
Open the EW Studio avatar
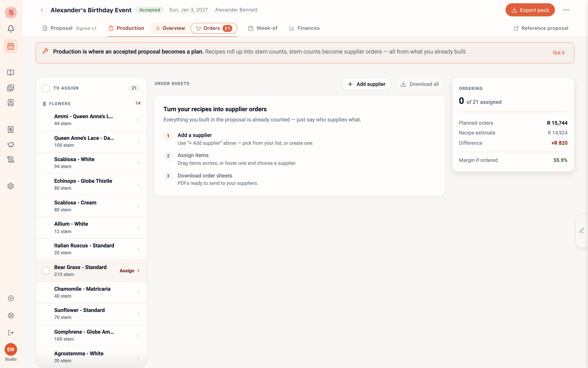pos(11,350)
